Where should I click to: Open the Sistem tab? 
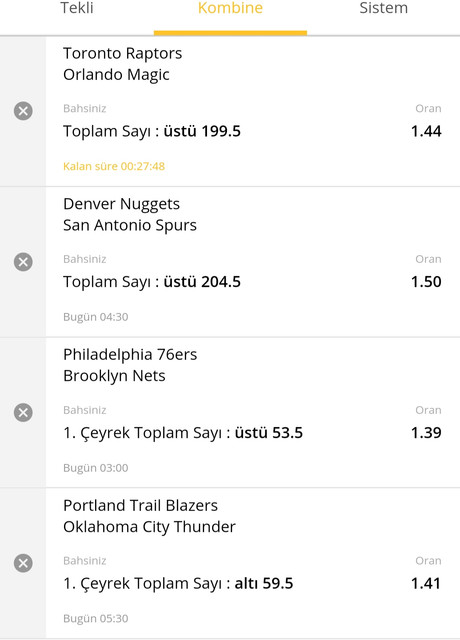point(384,8)
